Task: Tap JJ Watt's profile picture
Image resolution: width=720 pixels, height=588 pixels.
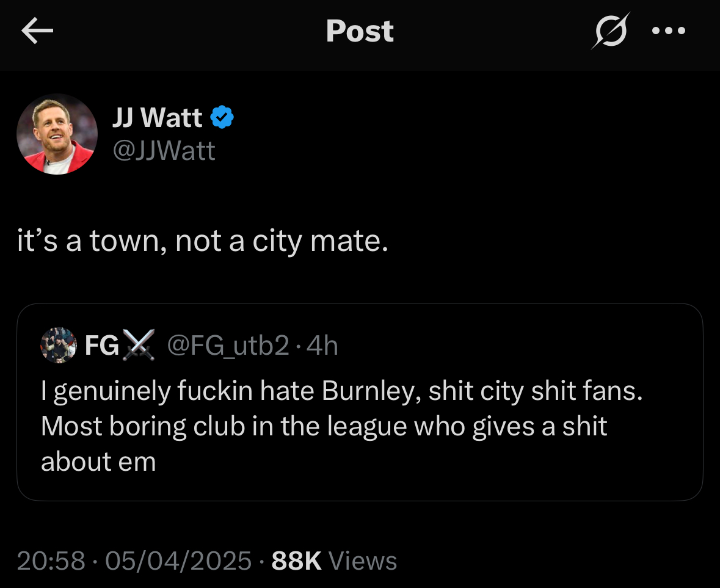Action: [x=57, y=134]
